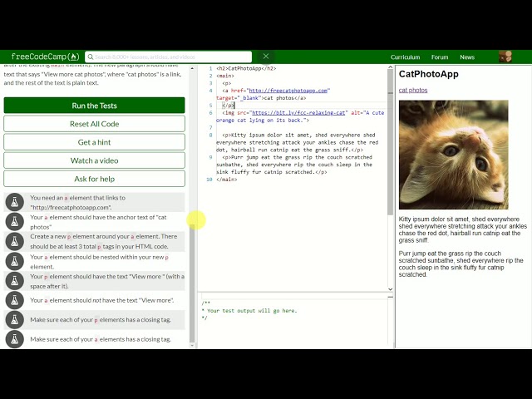The image size is (532, 399).
Task: Click flask icon beside 'should have the text View more' test
Action: coord(14,281)
